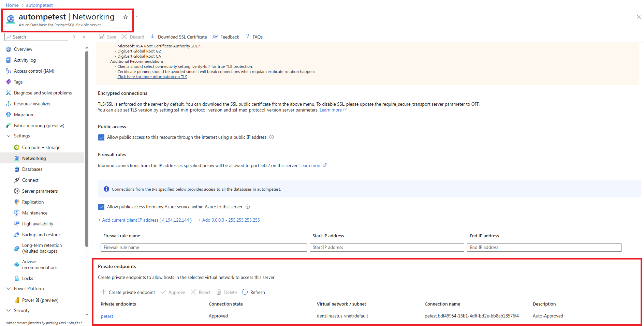Collapse the Power Platform section

(x=9, y=289)
